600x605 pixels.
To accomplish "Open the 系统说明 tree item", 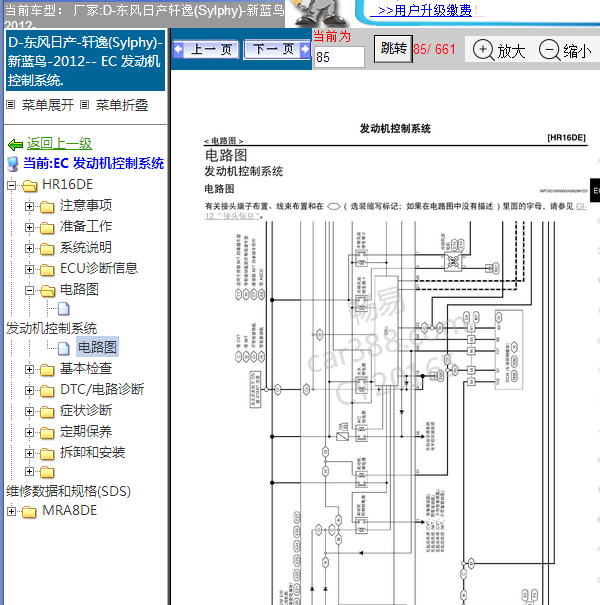I will tap(86, 247).
